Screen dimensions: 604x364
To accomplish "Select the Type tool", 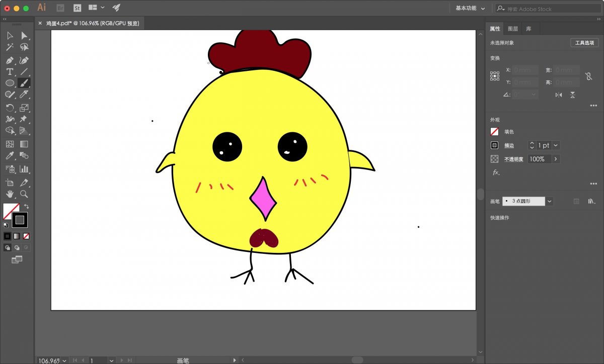I will click(x=10, y=72).
